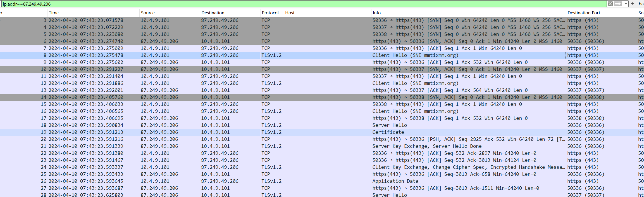
Task: Click the Host column header
Action: [290, 13]
